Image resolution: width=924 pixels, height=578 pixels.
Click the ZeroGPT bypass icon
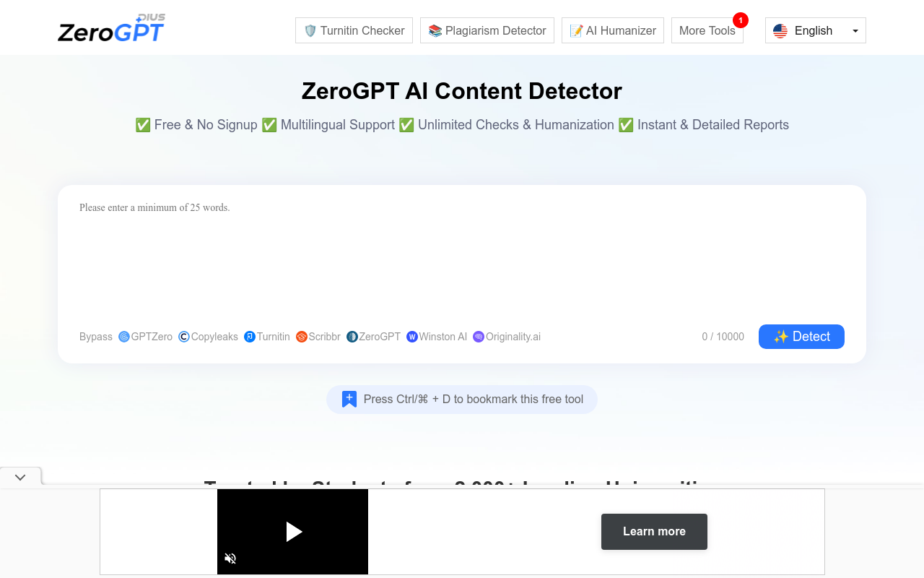tap(352, 337)
